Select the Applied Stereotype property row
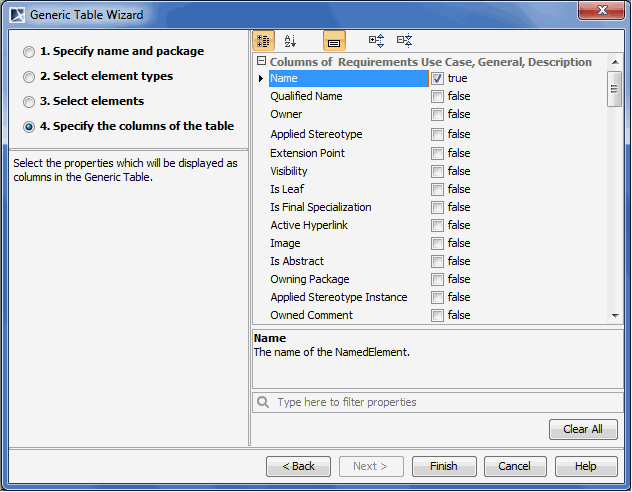632x492 pixels. point(316,134)
